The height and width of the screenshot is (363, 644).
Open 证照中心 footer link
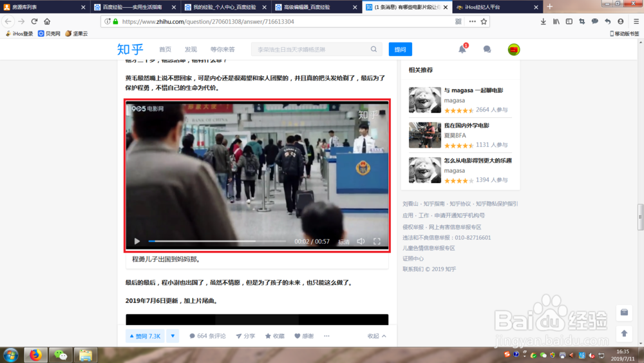(413, 259)
